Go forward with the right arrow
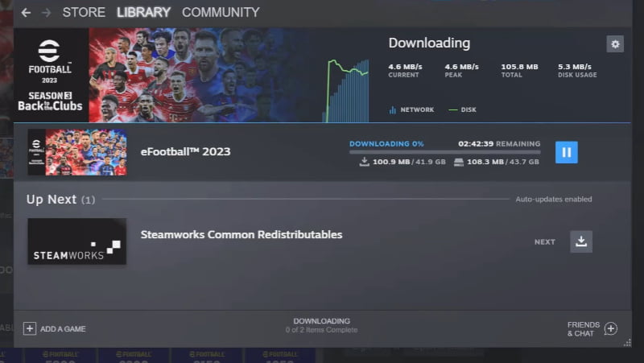 [x=47, y=13]
